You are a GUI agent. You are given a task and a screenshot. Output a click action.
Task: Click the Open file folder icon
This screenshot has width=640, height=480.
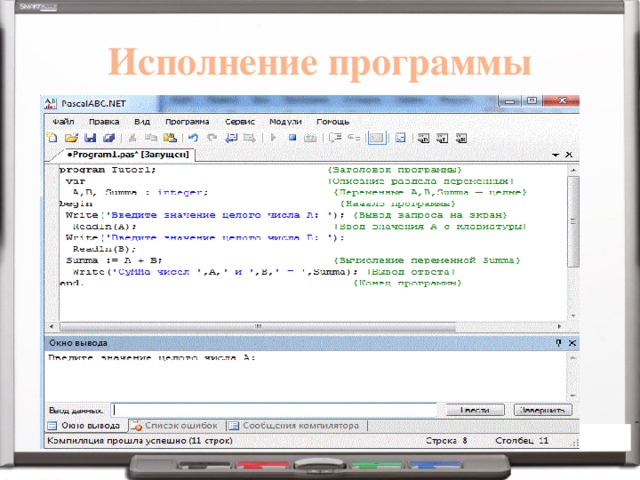[x=71, y=138]
